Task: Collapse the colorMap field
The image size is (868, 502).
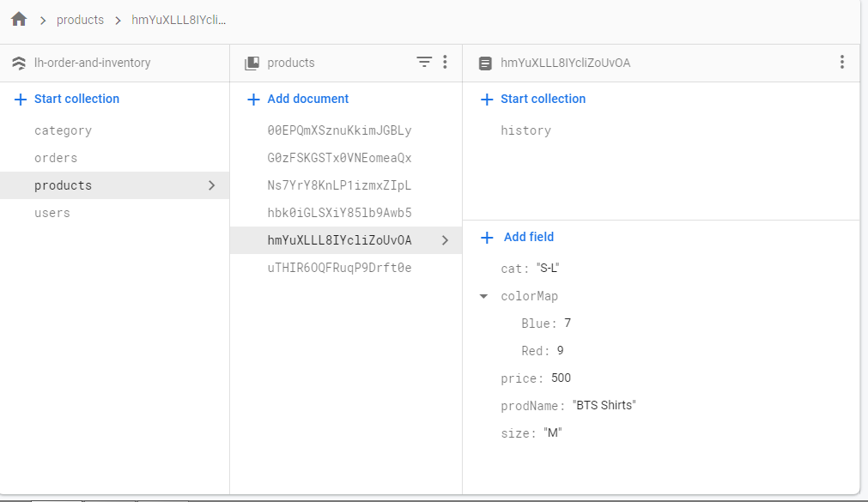Action: pyautogui.click(x=484, y=296)
